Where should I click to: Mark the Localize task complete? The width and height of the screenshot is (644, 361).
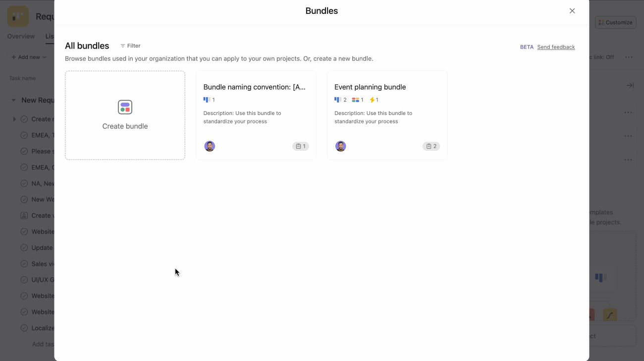tap(24, 328)
